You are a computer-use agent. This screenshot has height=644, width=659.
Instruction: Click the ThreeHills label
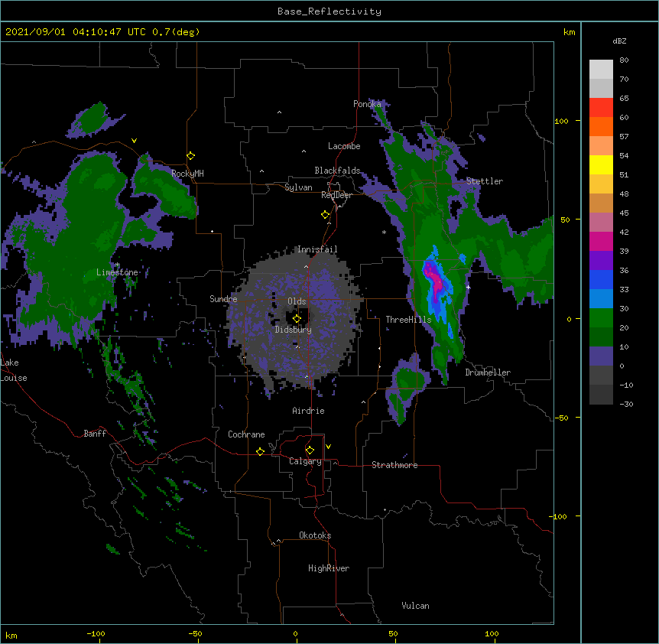408,320
